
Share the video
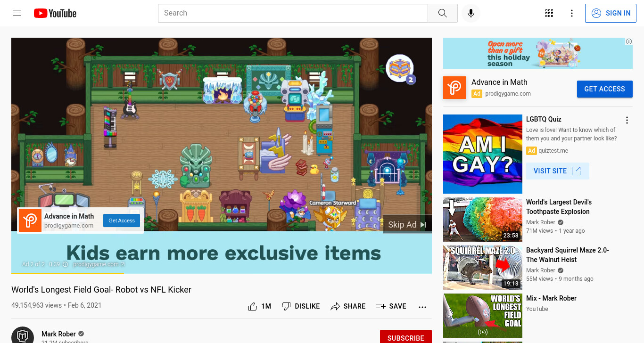click(348, 306)
